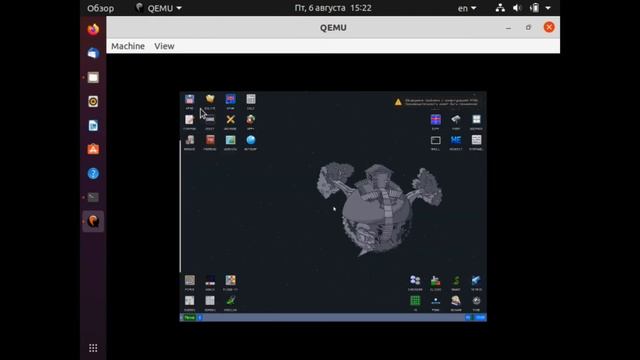
Task: Open LibreOffice Writer from the dock
Action: pyautogui.click(x=93, y=126)
